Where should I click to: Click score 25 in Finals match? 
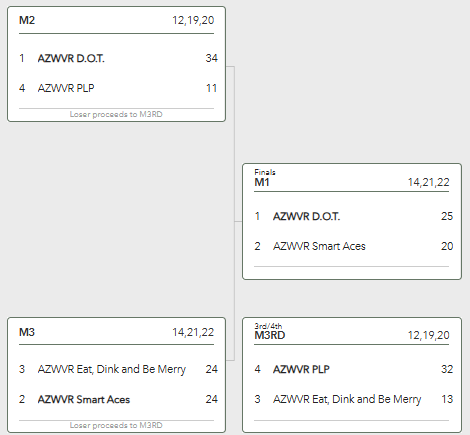(x=447, y=216)
